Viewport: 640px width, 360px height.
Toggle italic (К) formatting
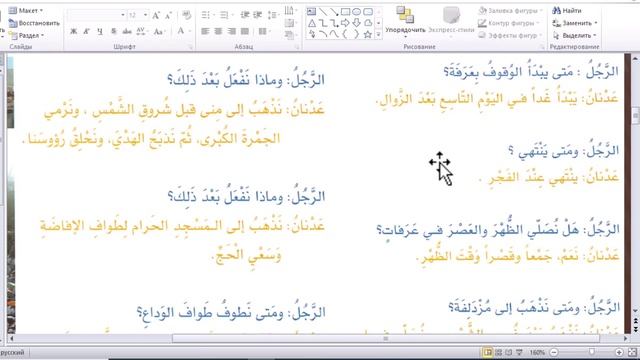coord(87,31)
